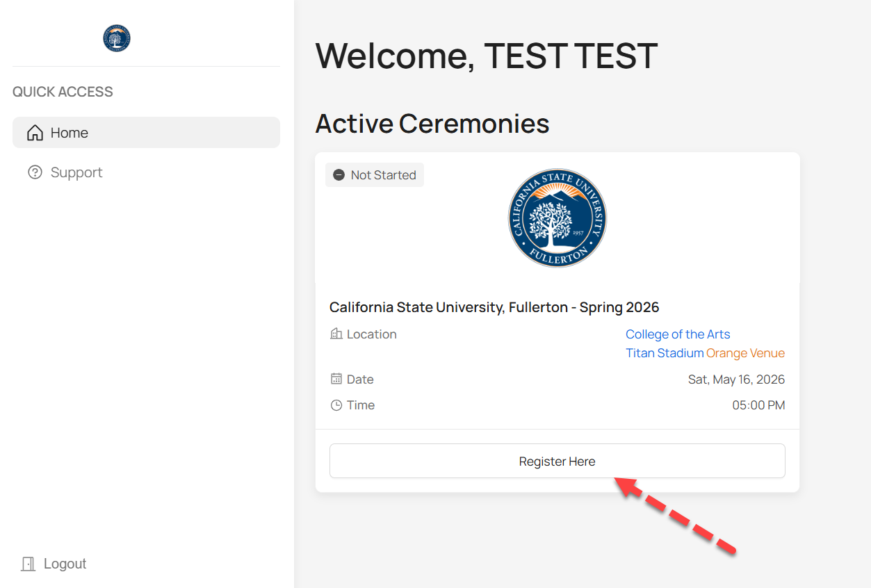
Task: Click the ceremony title for Spring 2026
Action: click(494, 307)
